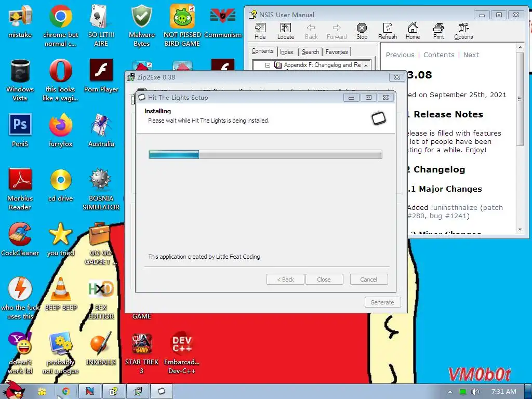Click the scroll-up arrow in the contents tree
The image size is (532, 399).
pos(366,65)
